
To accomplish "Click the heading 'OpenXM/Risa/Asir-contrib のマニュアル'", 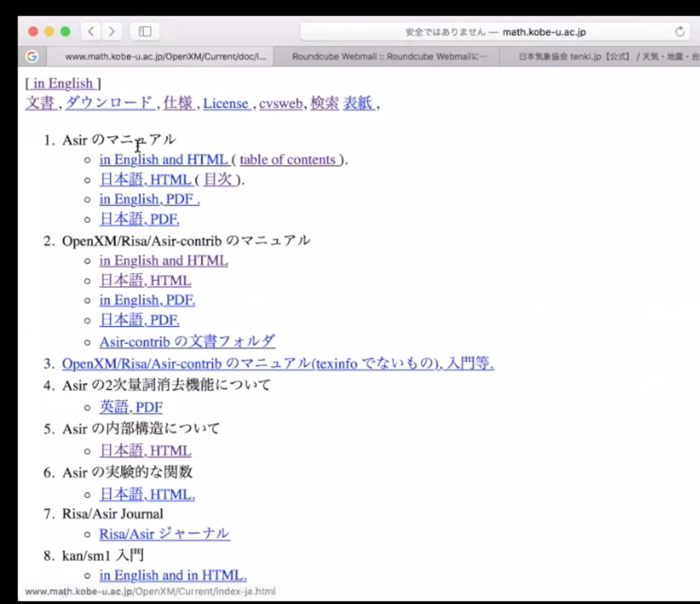I will [186, 241].
